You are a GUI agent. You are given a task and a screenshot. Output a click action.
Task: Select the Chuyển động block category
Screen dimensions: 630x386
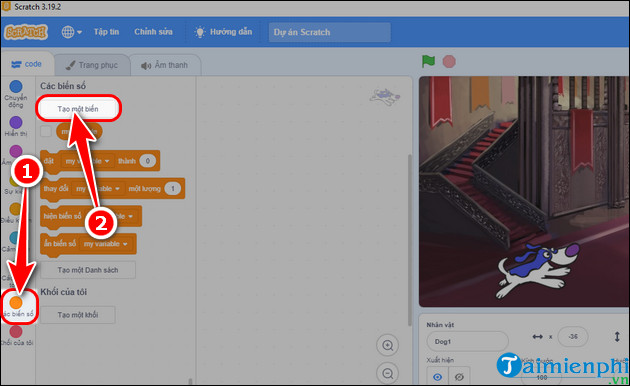[x=16, y=94]
